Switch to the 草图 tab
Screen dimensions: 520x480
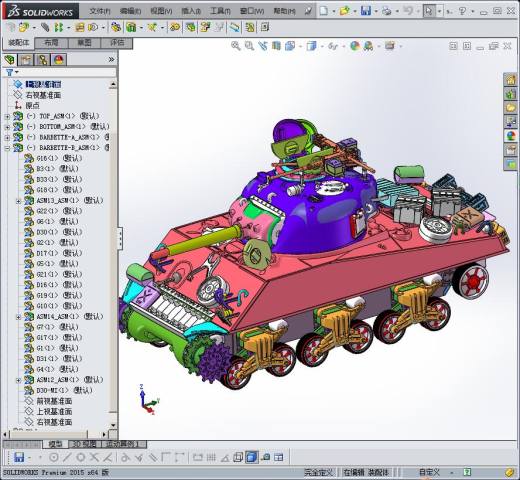(84, 43)
